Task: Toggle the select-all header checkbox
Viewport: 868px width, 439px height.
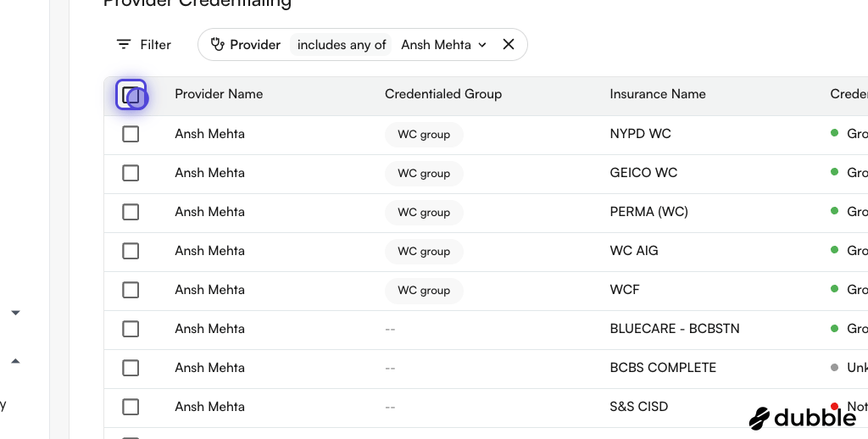Action: click(131, 95)
